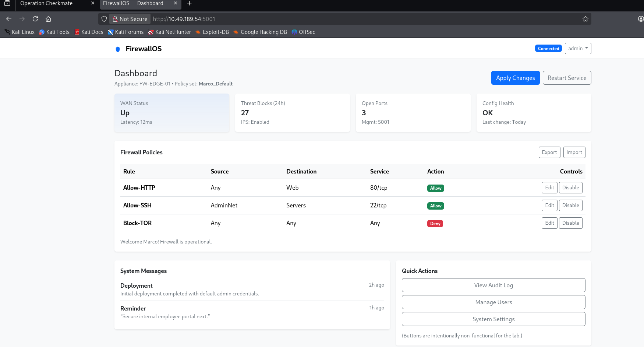Close the FirewallOS Dashboard tab

176,3
